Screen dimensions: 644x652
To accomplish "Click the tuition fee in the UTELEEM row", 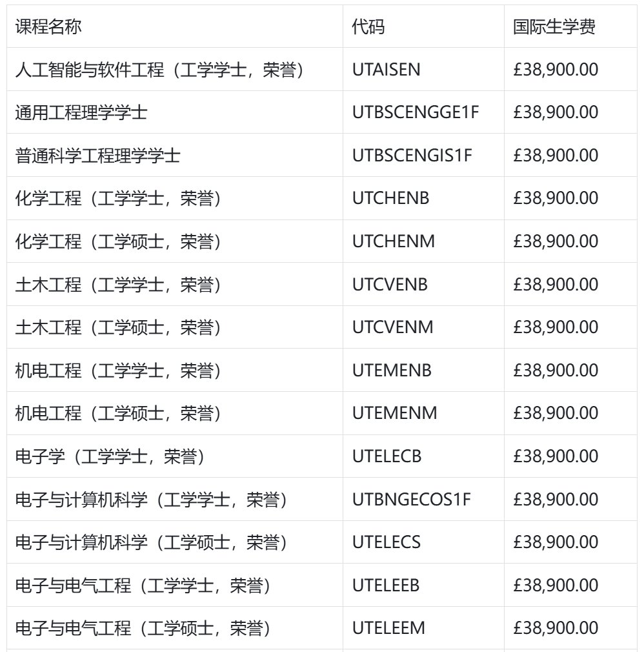I will [556, 628].
